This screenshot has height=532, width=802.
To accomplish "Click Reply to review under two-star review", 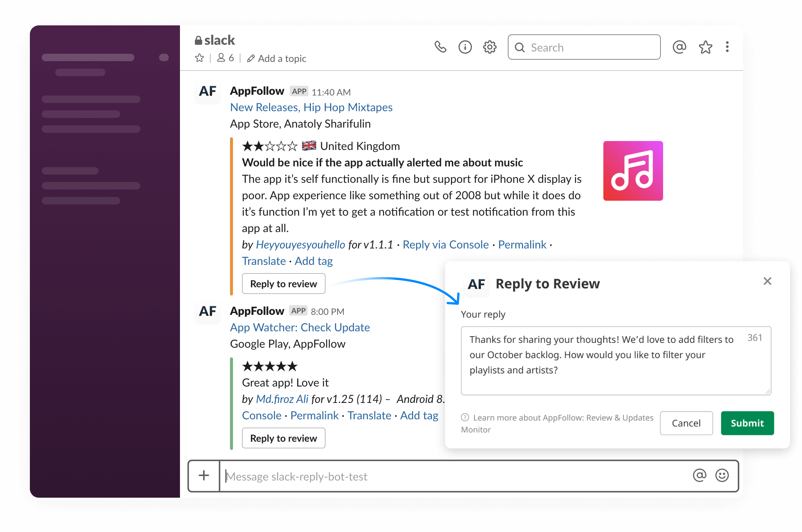I will pyautogui.click(x=283, y=284).
